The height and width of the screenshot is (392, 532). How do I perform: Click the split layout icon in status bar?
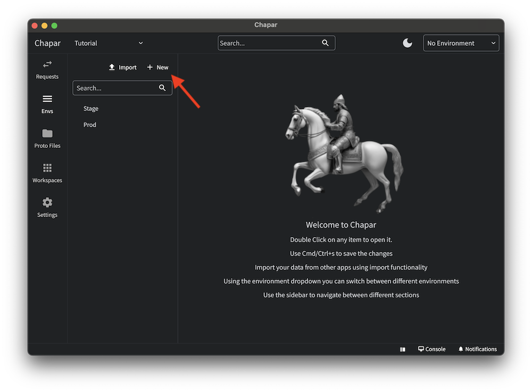403,349
